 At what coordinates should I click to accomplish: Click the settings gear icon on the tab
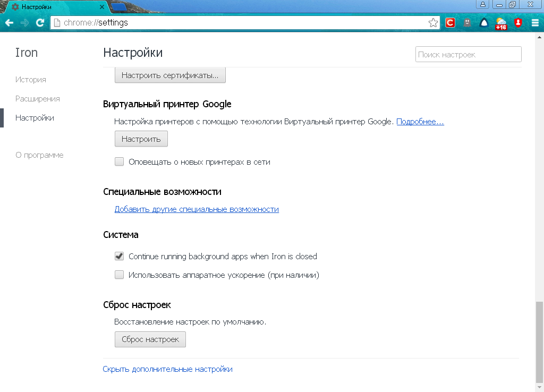(x=15, y=6)
